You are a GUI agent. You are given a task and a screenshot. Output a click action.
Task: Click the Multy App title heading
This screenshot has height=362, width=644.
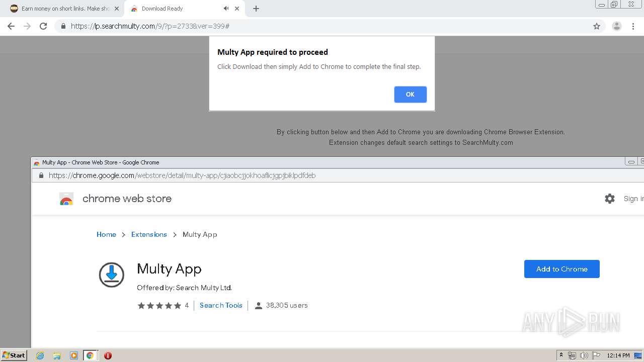pyautogui.click(x=169, y=269)
